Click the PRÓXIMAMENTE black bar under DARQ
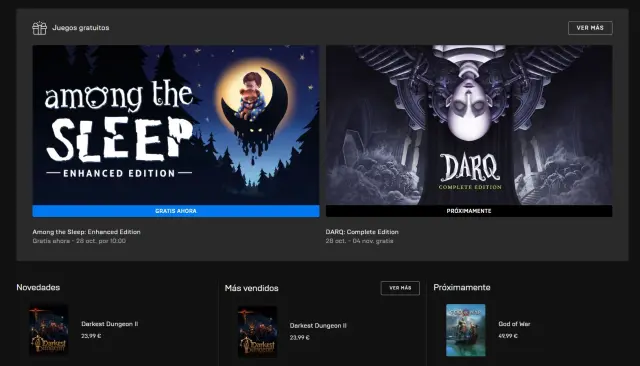The image size is (640, 366). [469, 211]
